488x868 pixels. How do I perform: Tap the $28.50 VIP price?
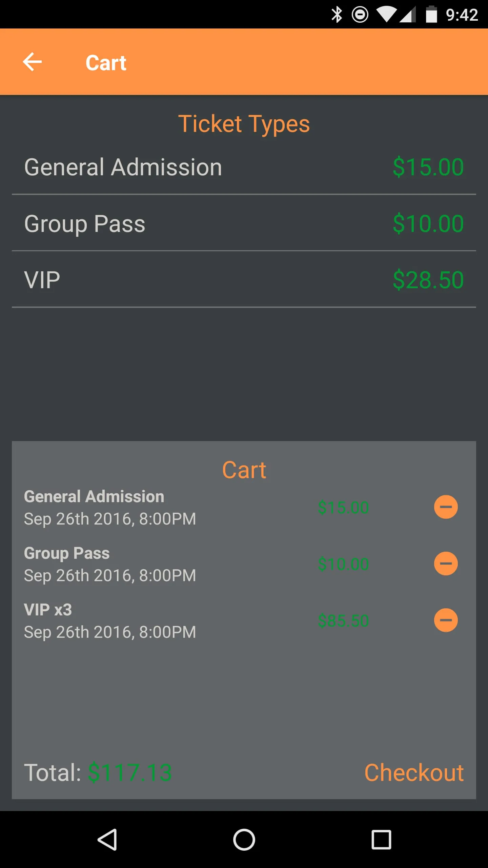click(428, 280)
